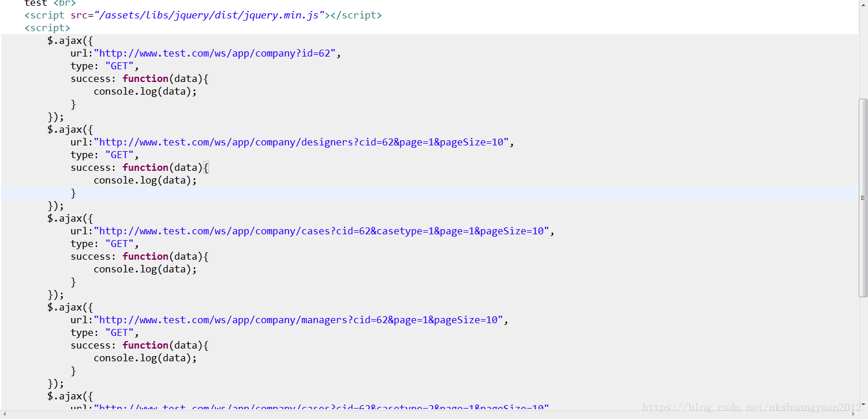
Task: Click console.log(data); in the company?id=62 block
Action: [145, 91]
